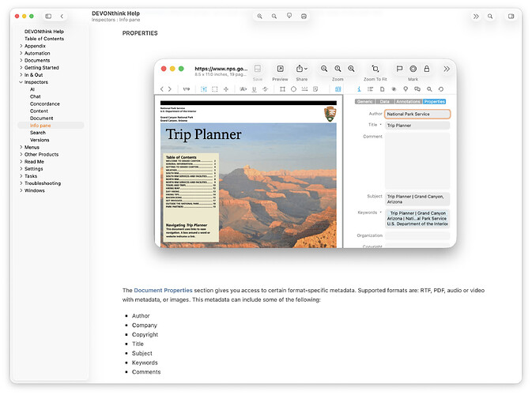
Task: Select the Settings sidebar entry
Action: 33,169
